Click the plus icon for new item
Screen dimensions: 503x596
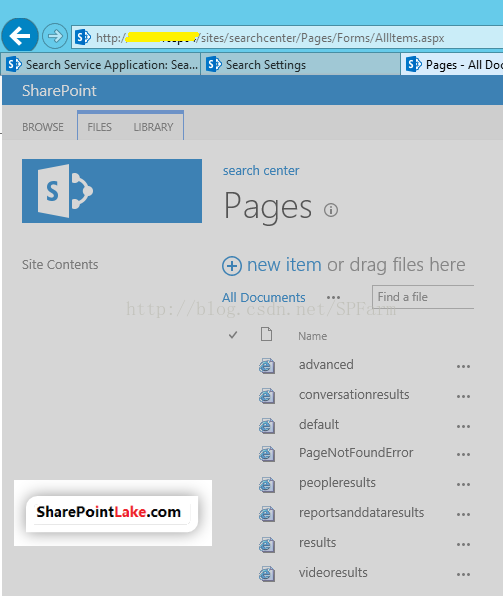coord(232,266)
